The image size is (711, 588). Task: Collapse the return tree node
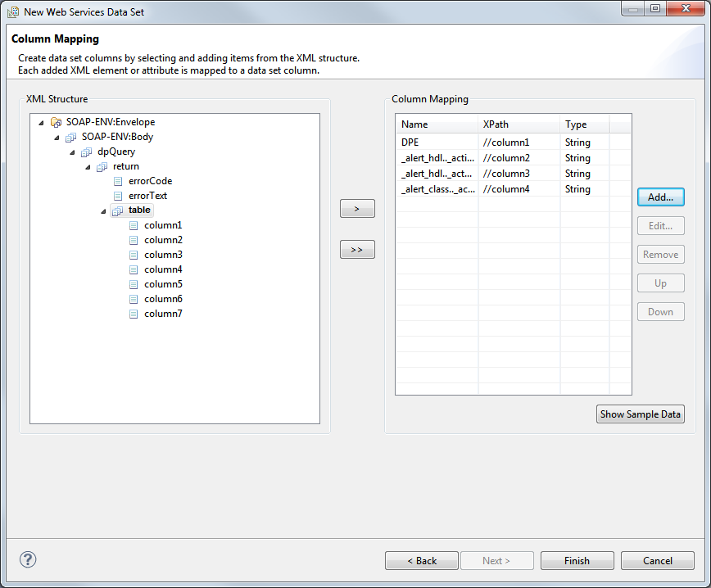pos(88,167)
